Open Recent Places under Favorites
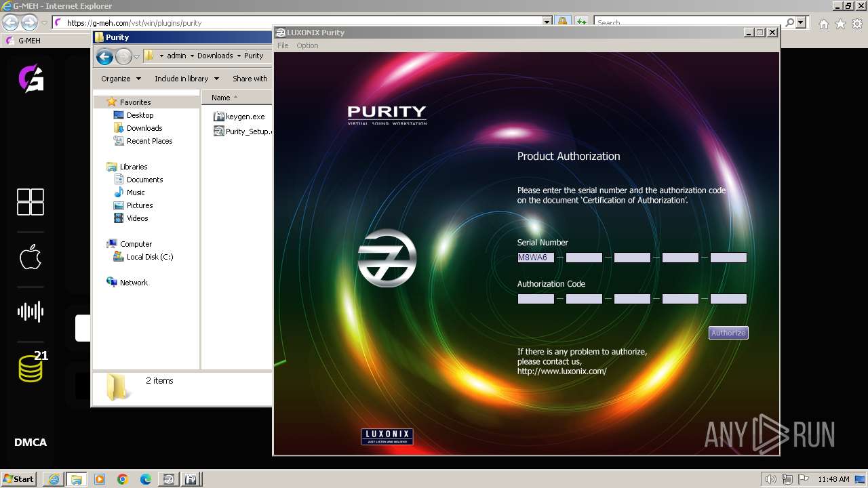 tap(149, 141)
